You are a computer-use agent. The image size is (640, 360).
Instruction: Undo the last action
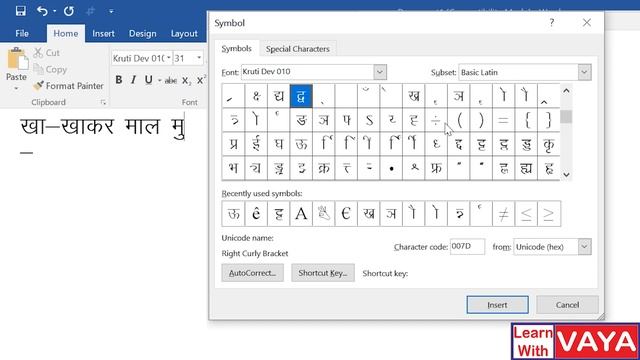point(42,11)
